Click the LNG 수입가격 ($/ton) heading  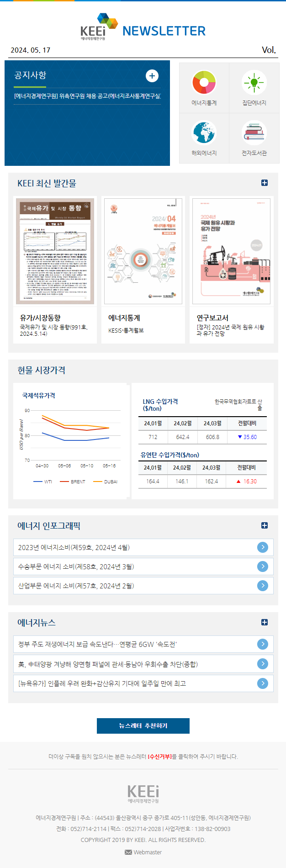click(160, 405)
